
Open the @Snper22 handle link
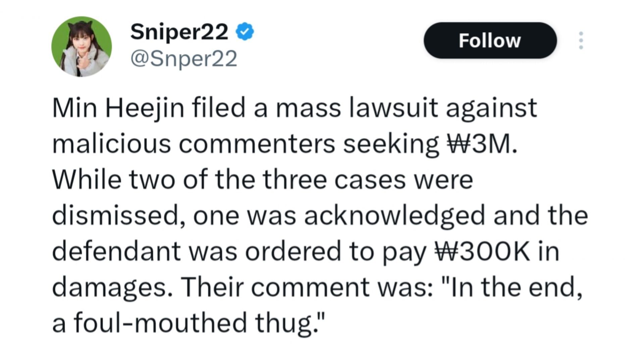[184, 58]
